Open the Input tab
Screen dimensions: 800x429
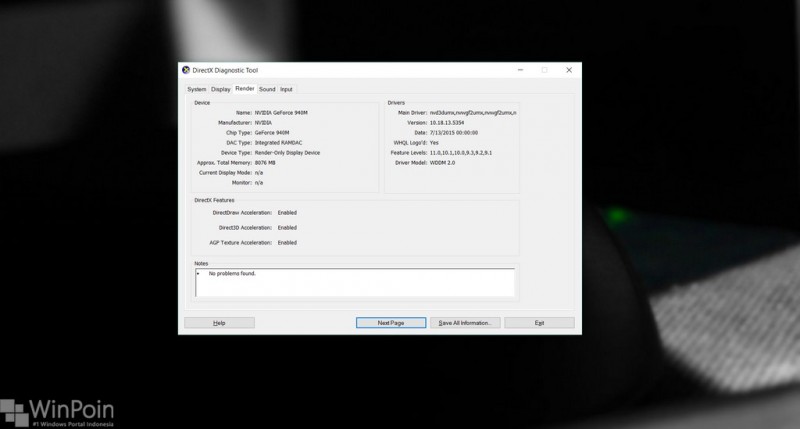pos(286,89)
